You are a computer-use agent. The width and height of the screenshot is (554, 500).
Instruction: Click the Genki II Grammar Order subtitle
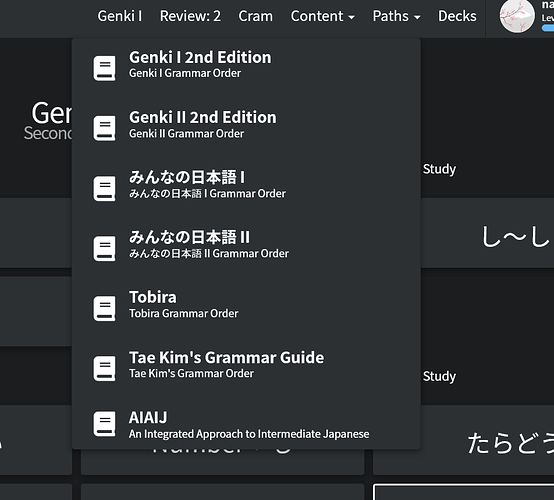point(186,134)
